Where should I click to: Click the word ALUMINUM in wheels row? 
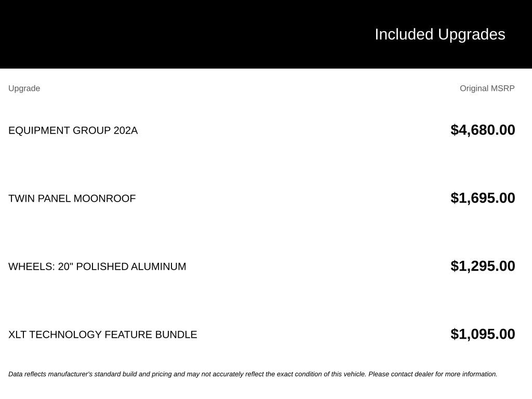pyautogui.click(x=158, y=267)
